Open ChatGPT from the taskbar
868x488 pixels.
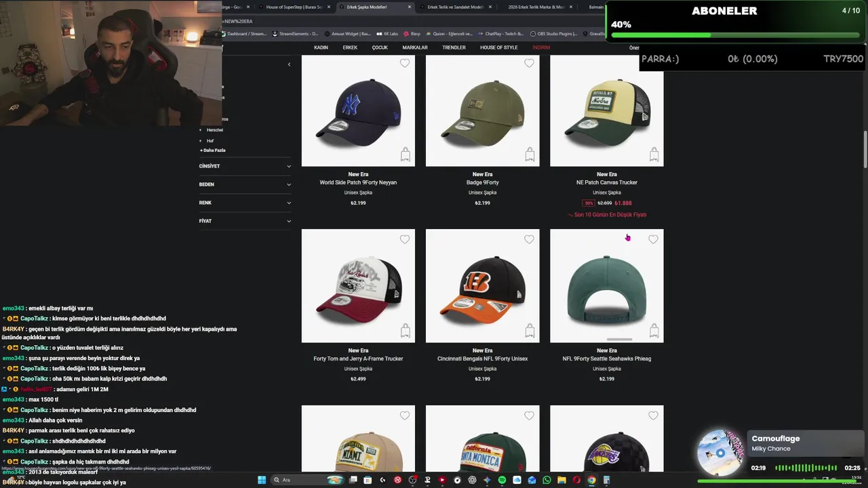coord(472,480)
